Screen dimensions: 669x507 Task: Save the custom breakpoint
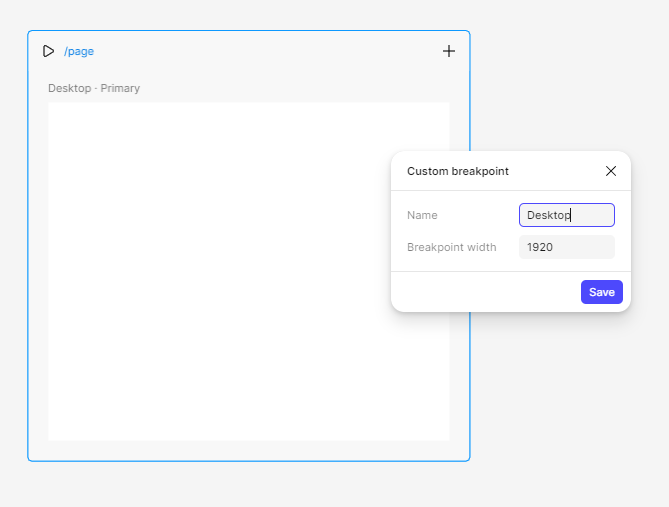[602, 292]
